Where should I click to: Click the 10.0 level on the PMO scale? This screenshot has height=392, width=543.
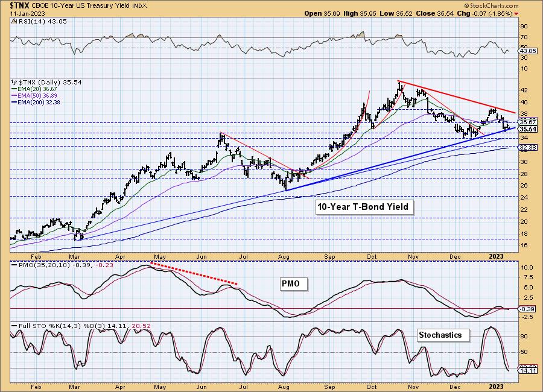526,268
